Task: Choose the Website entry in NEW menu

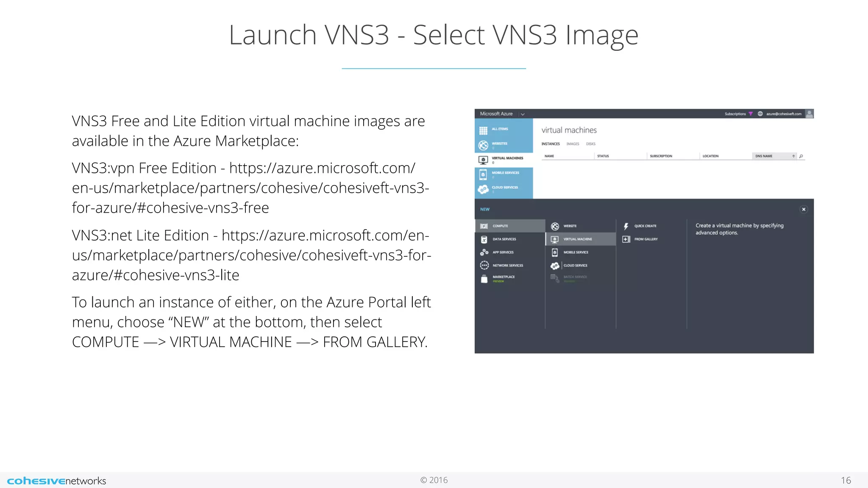Action: point(581,226)
